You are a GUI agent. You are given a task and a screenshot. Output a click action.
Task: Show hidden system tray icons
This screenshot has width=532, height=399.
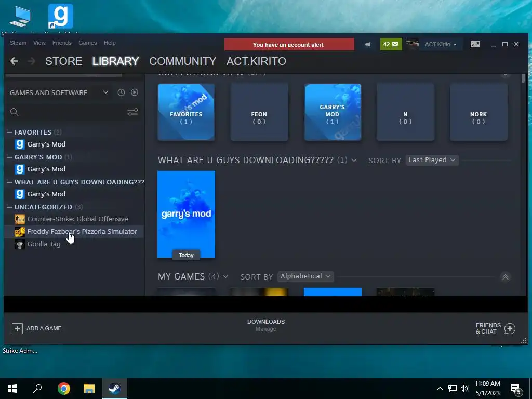[440, 389]
